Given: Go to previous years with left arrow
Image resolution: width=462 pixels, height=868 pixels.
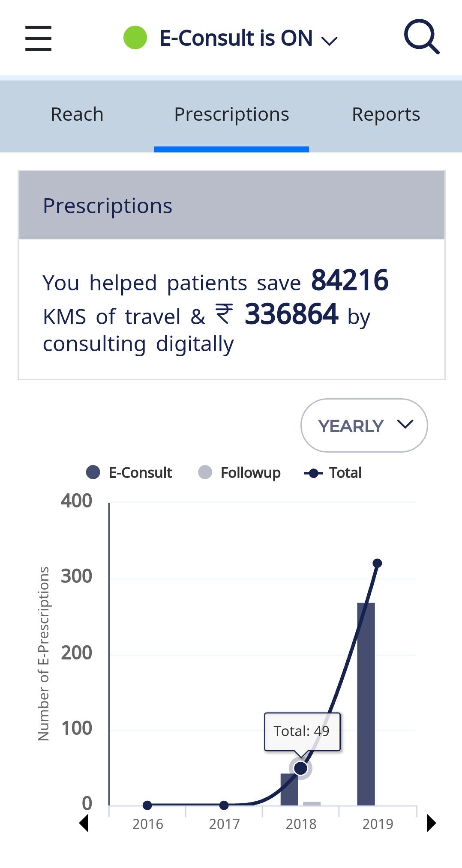Looking at the screenshot, I should [84, 823].
